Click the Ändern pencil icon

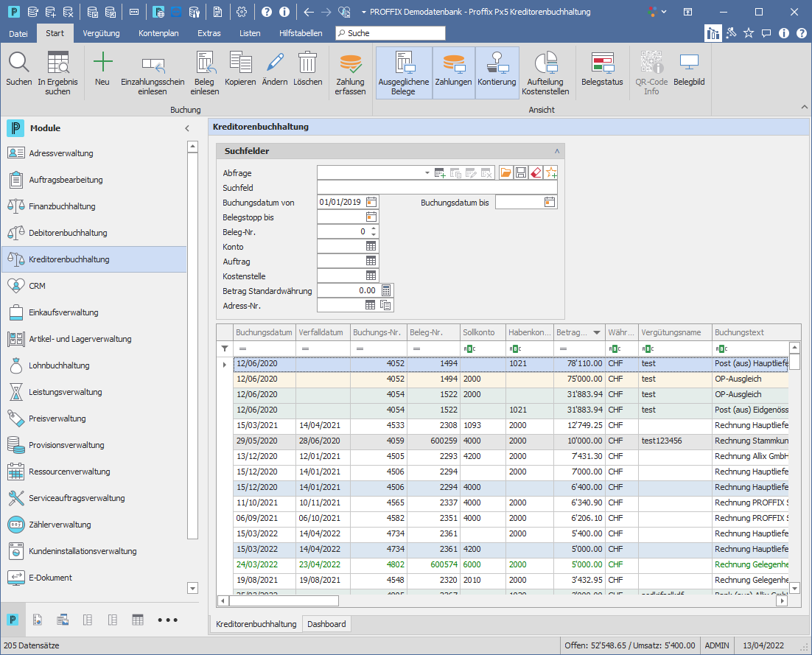click(x=275, y=62)
